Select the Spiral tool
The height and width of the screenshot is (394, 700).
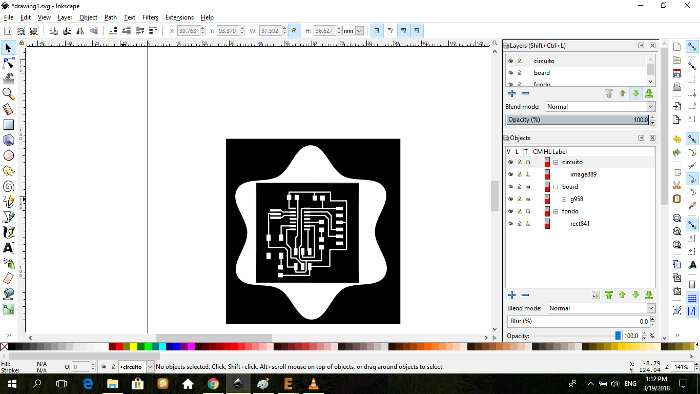coord(8,186)
